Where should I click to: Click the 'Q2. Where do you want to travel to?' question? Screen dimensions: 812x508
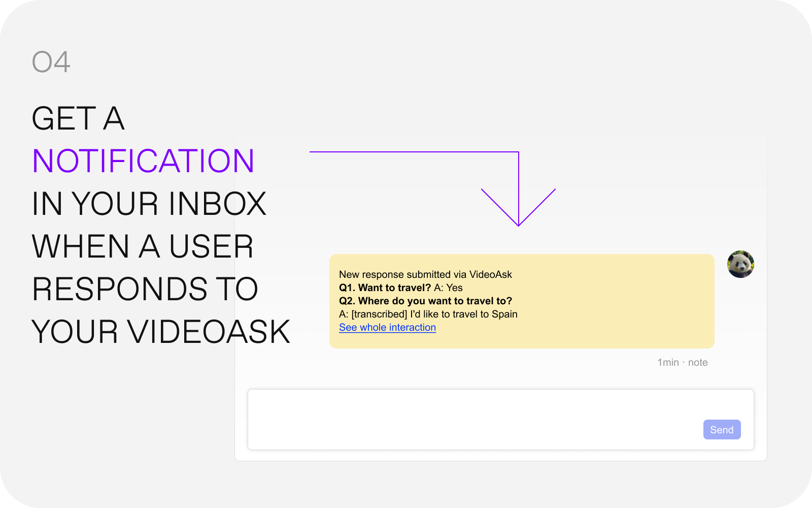point(425,301)
